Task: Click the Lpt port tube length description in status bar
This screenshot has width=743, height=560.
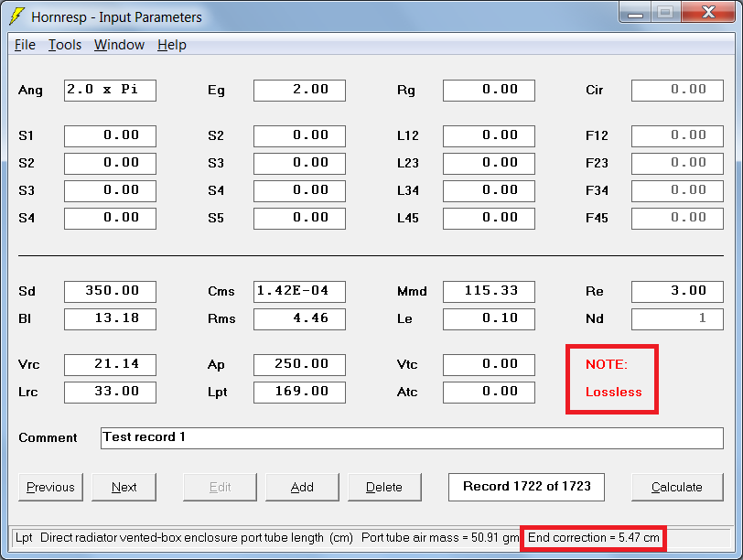Action: pyautogui.click(x=184, y=538)
